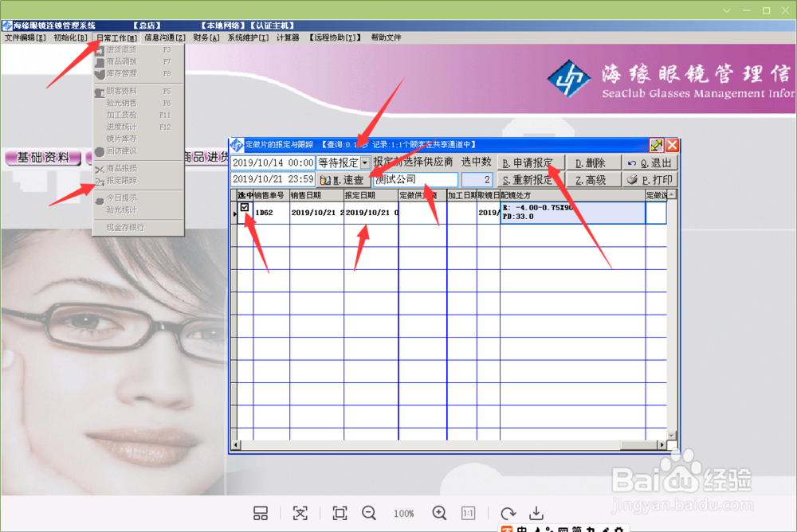The image size is (797, 532).
Task: Click the M.速查 quick search button
Action: point(344,180)
